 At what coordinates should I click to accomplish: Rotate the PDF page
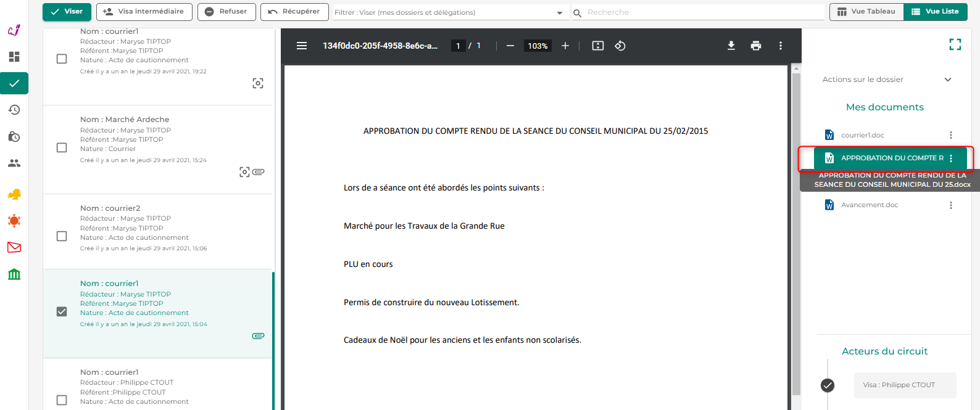[620, 46]
